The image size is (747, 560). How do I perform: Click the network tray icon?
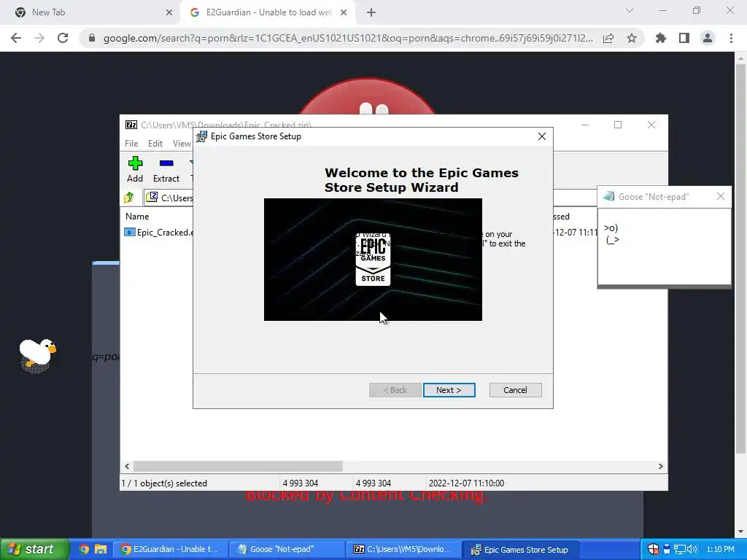pos(679,549)
